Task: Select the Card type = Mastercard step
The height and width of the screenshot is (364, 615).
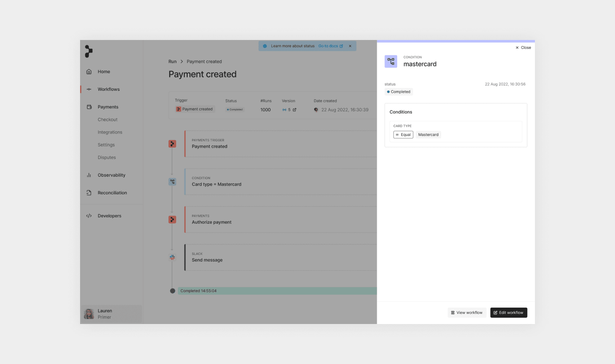Action: tap(280, 182)
